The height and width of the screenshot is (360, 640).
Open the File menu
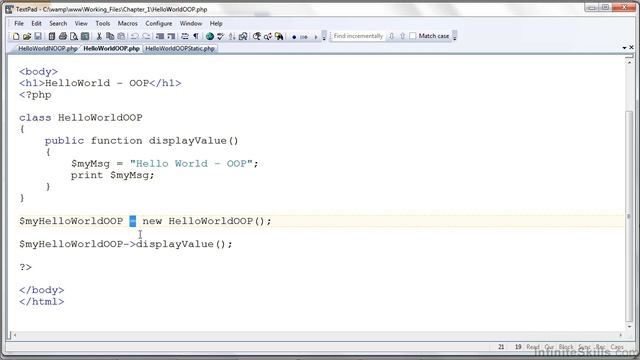19,23
